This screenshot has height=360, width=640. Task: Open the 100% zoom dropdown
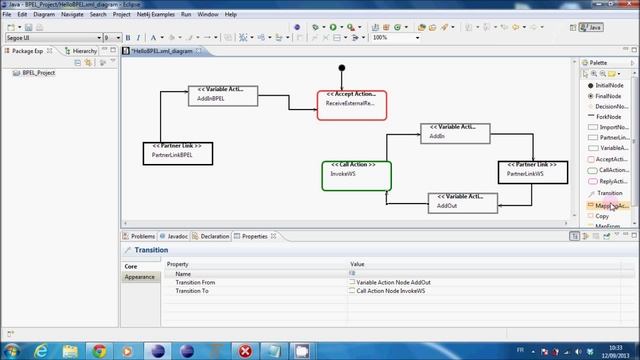click(x=417, y=38)
